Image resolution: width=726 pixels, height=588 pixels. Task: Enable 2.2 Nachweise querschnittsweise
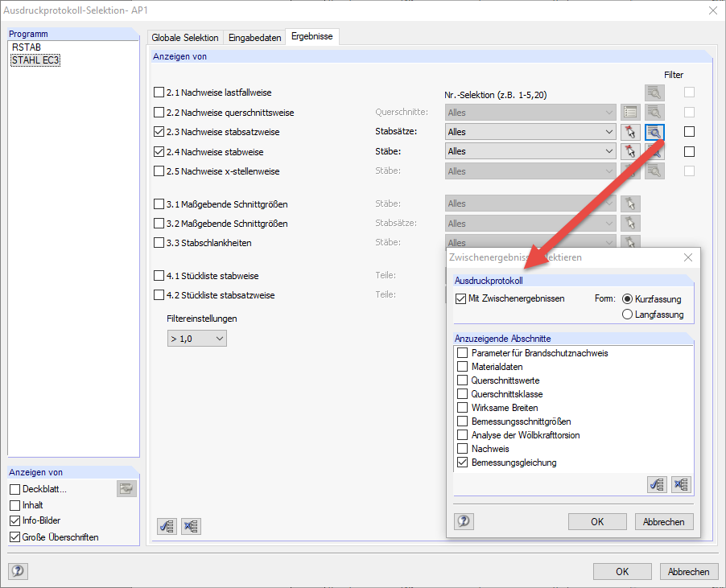159,112
